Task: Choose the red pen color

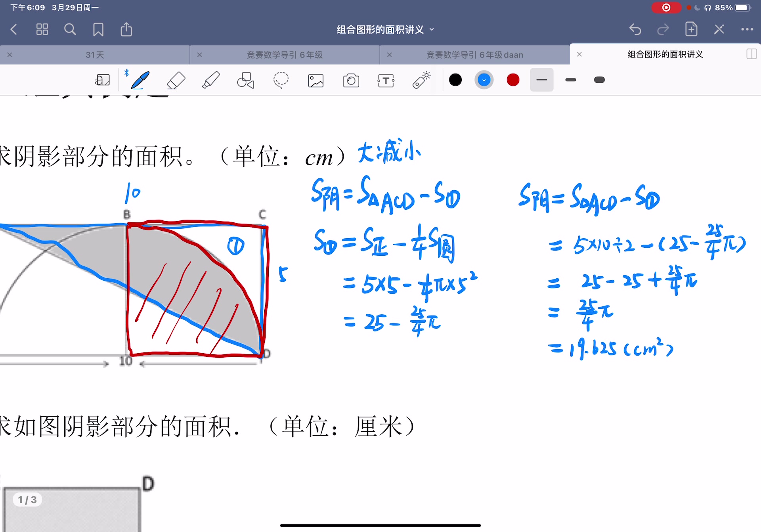Action: (x=513, y=80)
